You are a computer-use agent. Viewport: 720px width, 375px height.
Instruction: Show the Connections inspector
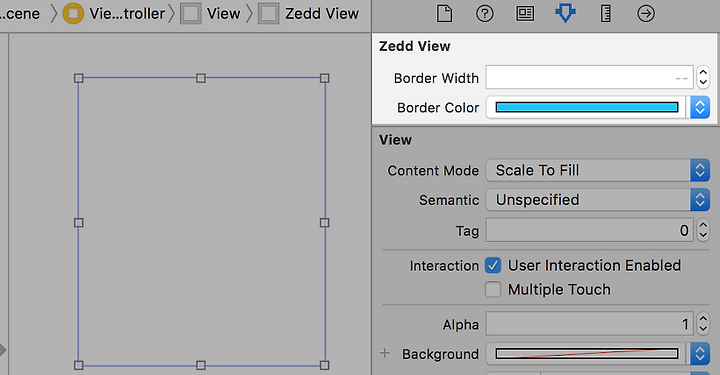pyautogui.click(x=646, y=14)
